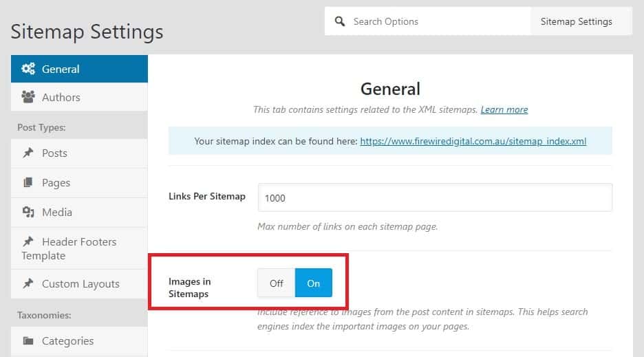Screen dimensions: 644x357
Task: Click the Header Footers Template pin icon
Action: [28, 241]
